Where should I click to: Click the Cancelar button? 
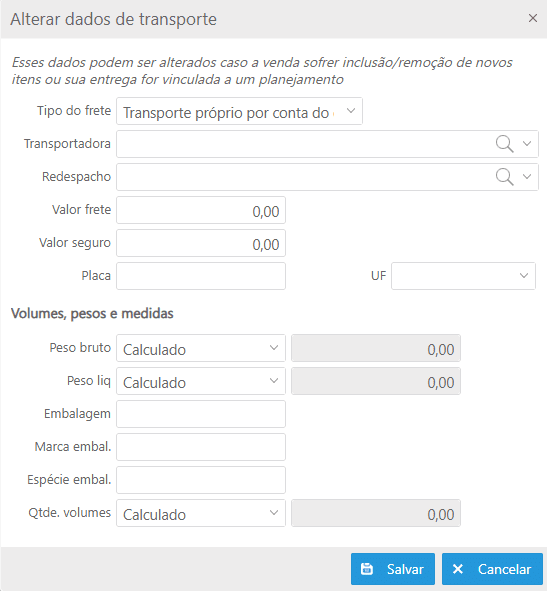492,569
